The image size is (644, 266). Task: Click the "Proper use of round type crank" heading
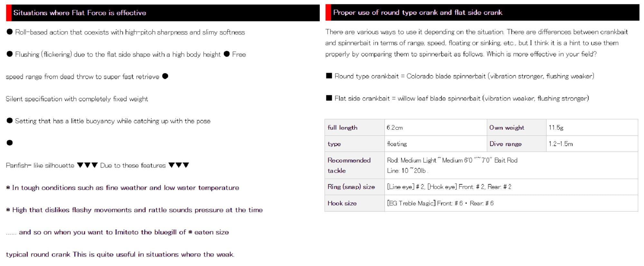click(417, 13)
